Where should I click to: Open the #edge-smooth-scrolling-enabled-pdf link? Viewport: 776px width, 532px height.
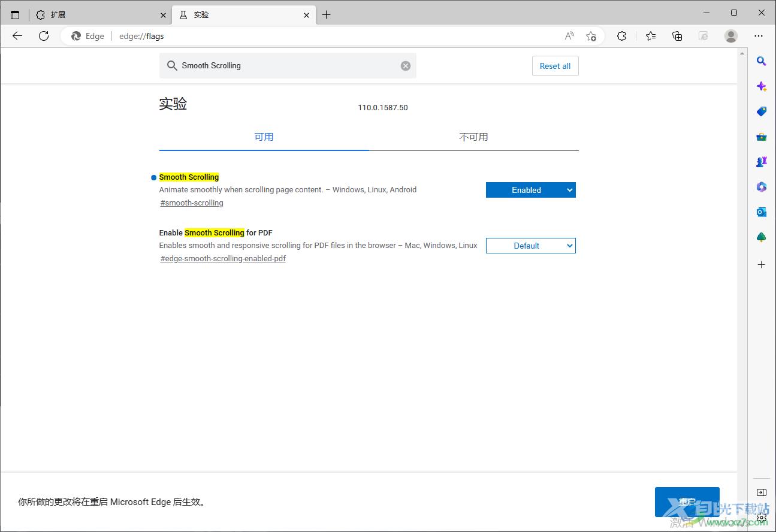tap(223, 259)
